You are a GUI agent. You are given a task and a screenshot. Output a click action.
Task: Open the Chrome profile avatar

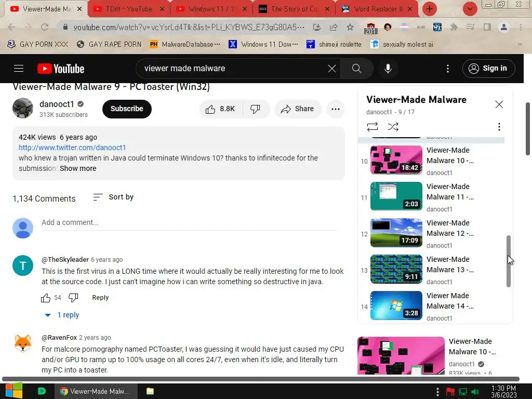504,27
